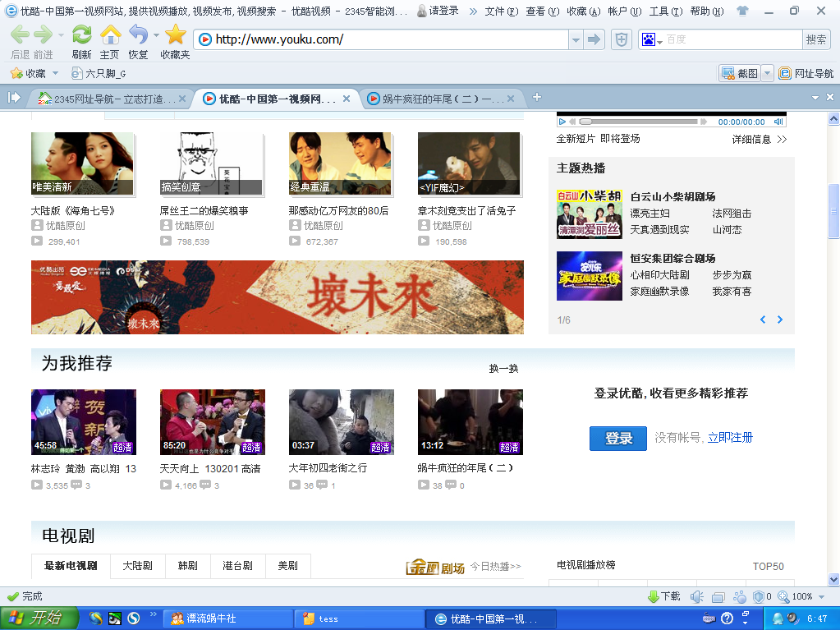Open the 详细信息 link
Viewport: 840px width, 630px height.
[x=759, y=140]
